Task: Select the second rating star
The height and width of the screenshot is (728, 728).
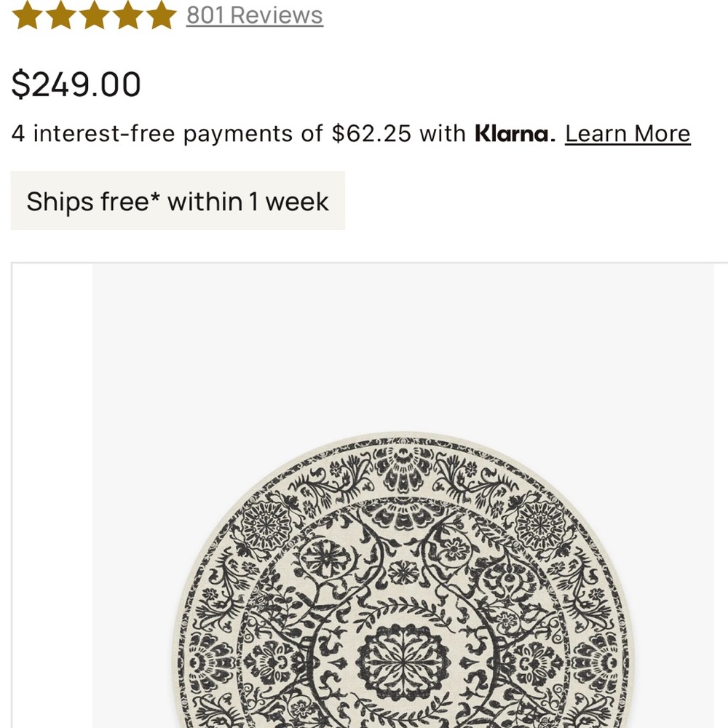Action: click(60, 13)
